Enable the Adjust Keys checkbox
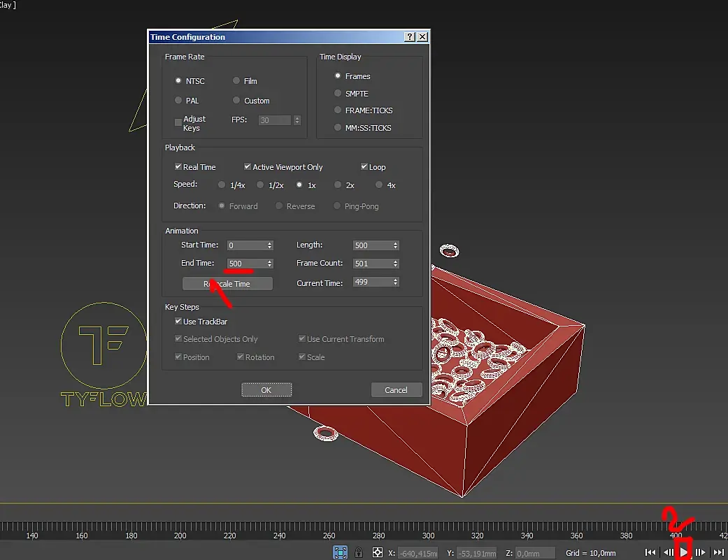 click(178, 122)
